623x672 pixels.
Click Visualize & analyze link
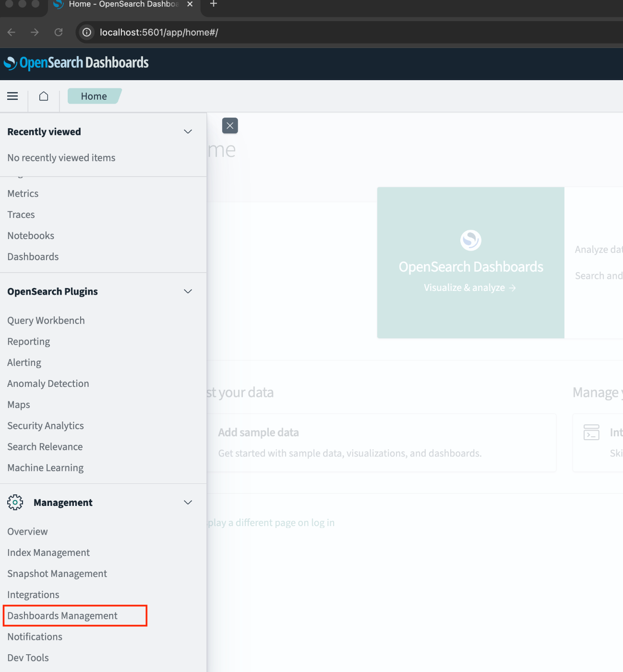point(470,288)
